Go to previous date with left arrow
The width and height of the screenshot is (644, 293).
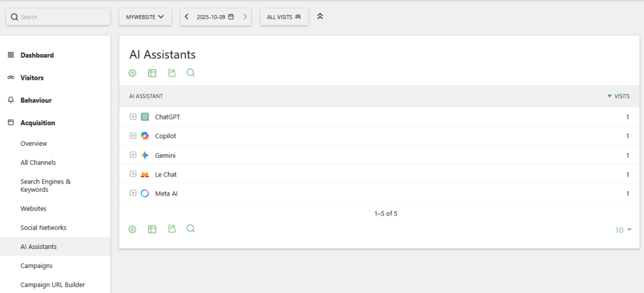(x=187, y=17)
